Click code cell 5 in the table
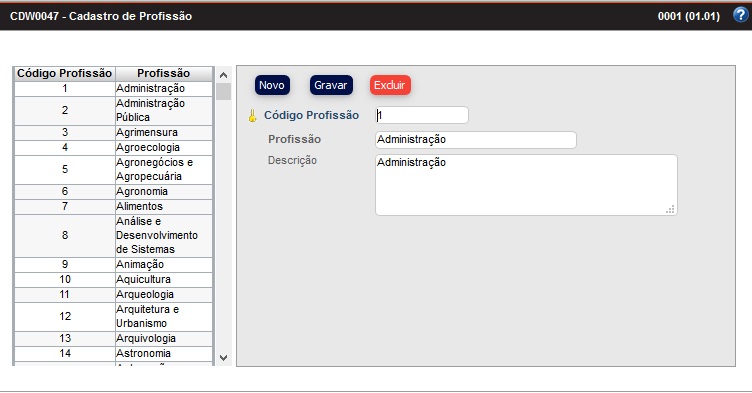The height and width of the screenshot is (393, 752). click(65, 169)
